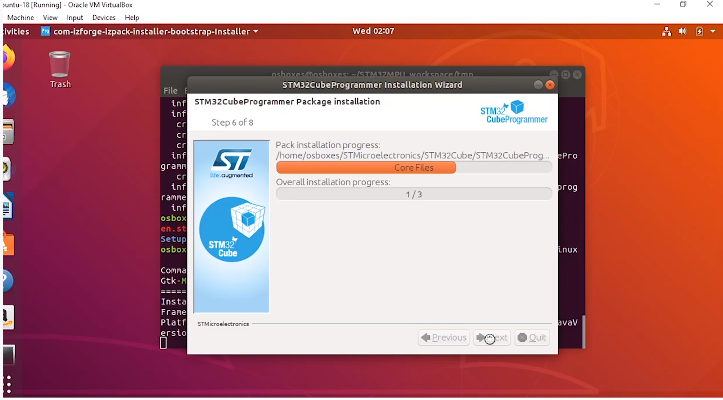Click the clock Wed 02:07
This screenshot has height=400, width=723.
click(373, 31)
